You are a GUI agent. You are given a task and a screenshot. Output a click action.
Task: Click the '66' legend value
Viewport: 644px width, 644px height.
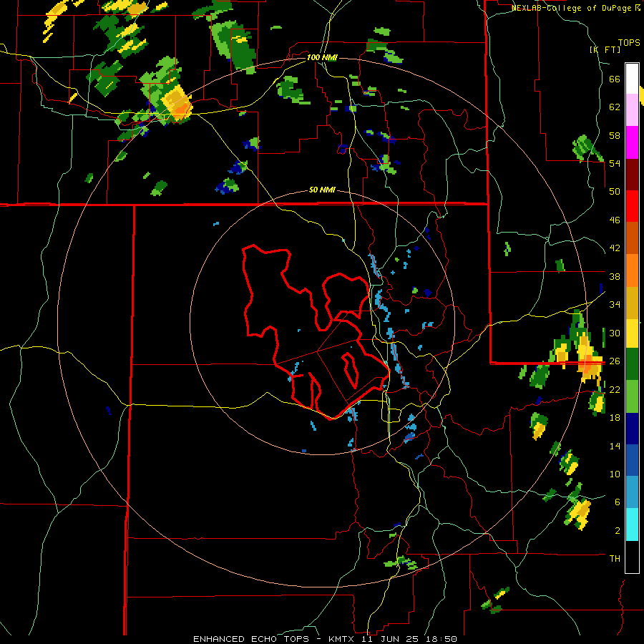pyautogui.click(x=615, y=79)
